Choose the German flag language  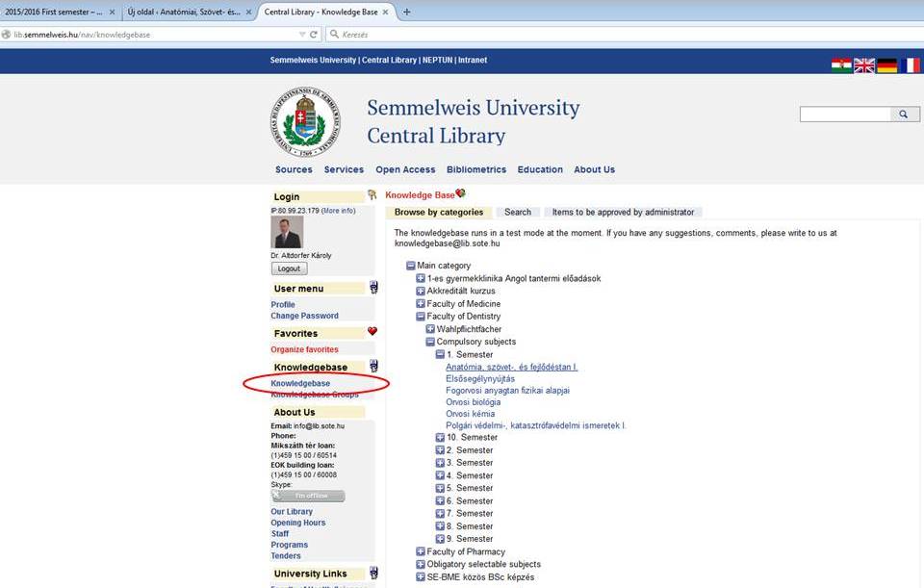tap(886, 65)
